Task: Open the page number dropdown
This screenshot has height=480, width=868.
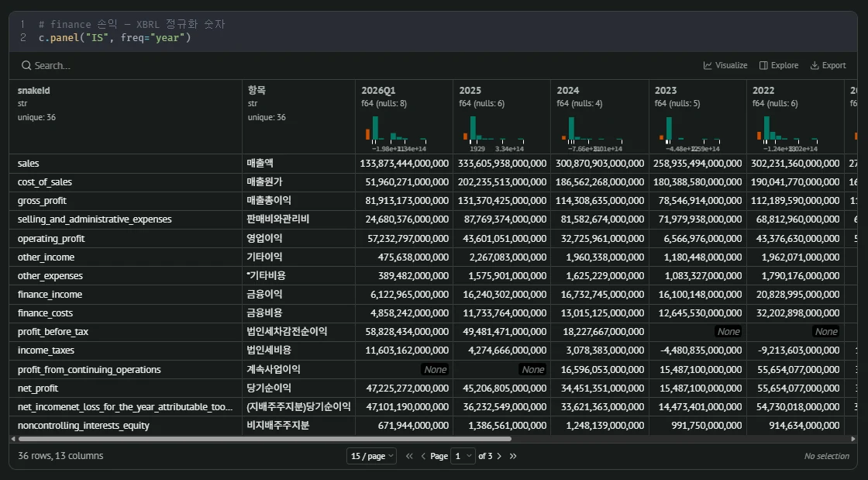Action: click(x=463, y=456)
